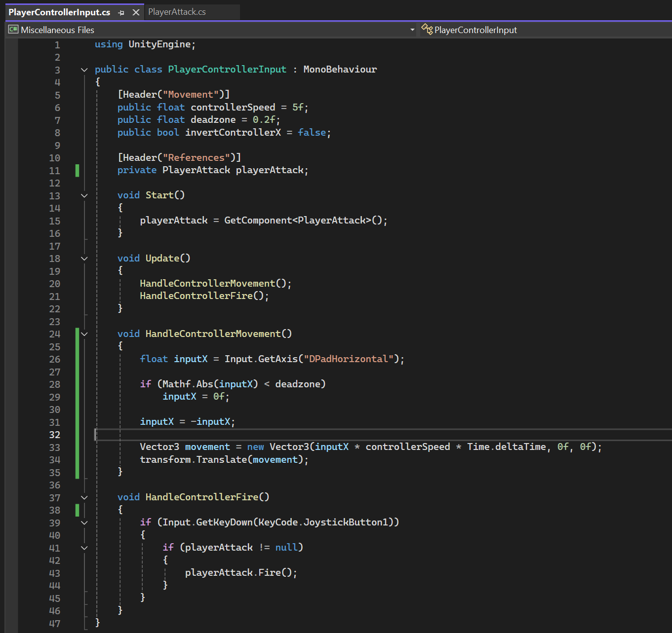Collapse the PlayerControllerInput class definition
Image resolution: width=672 pixels, height=633 pixels.
84,70
